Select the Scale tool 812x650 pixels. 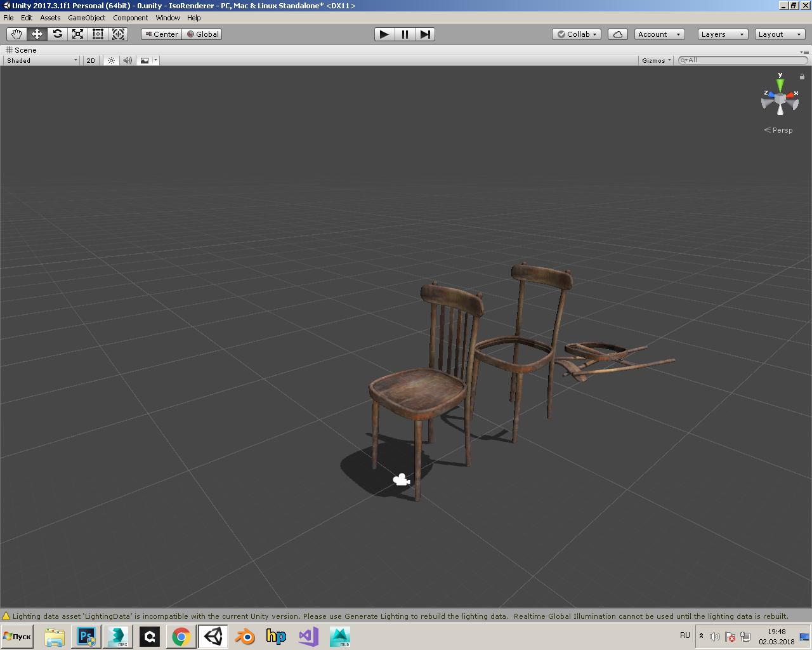coord(77,34)
